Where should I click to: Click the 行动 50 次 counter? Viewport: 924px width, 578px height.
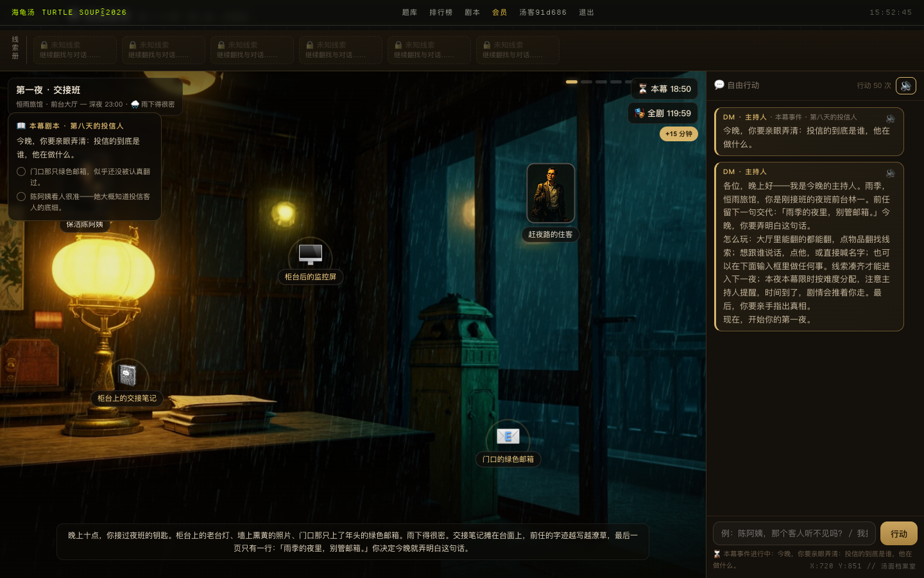[874, 85]
